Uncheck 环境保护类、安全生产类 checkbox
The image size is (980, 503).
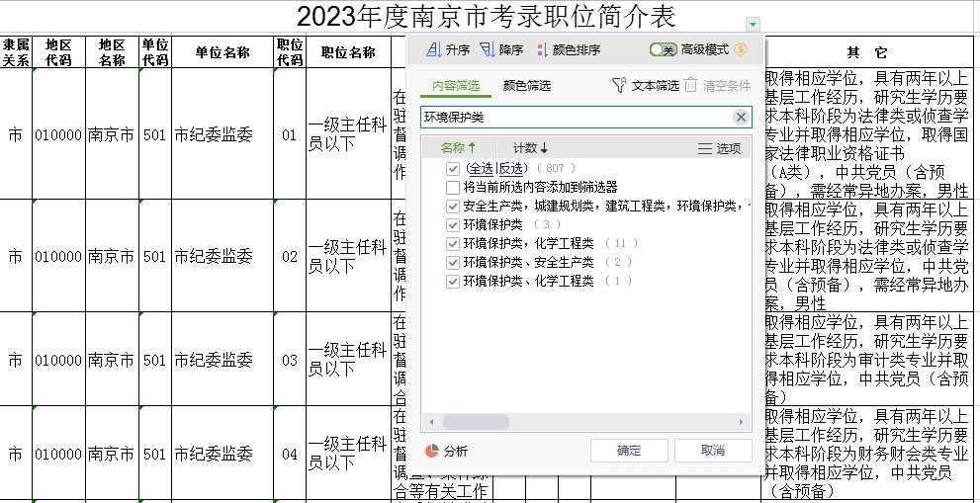(x=453, y=263)
